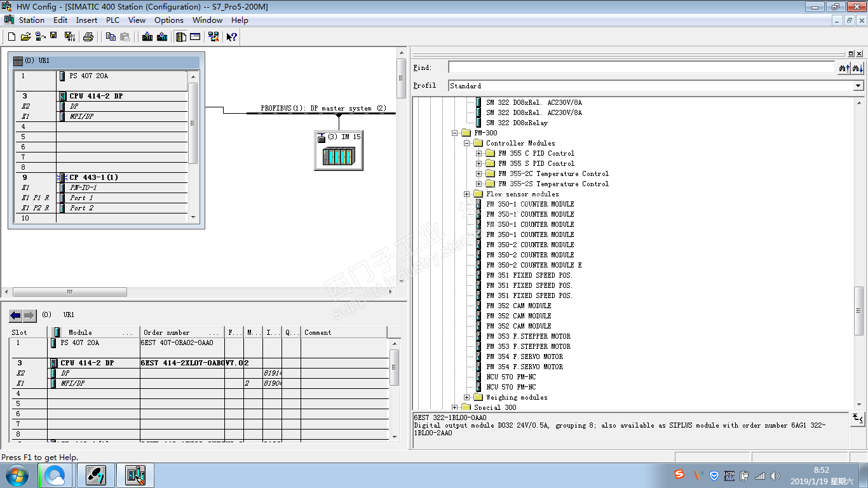Click the Print toolbar icon
The image size is (868, 488).
pos(88,37)
